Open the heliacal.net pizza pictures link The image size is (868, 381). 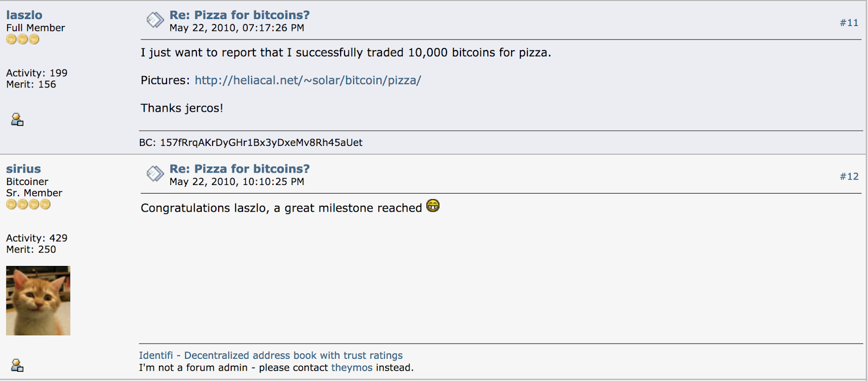[308, 80]
